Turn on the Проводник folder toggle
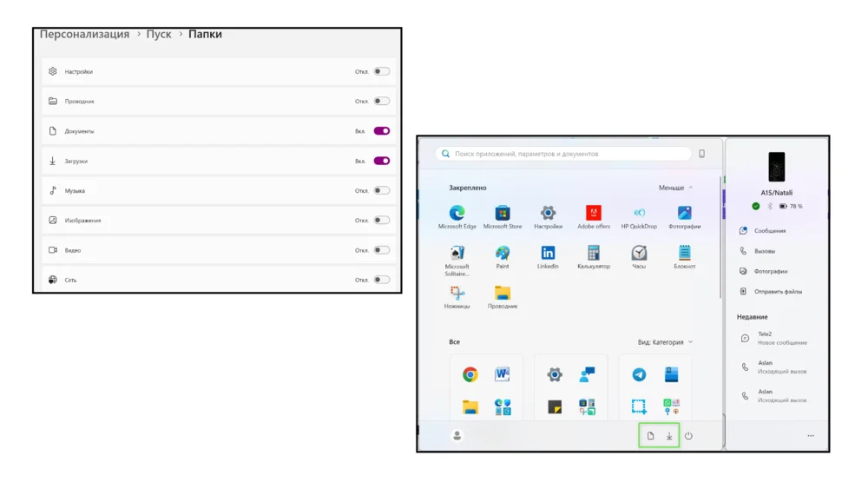Image resolution: width=868 pixels, height=489 pixels. point(381,102)
